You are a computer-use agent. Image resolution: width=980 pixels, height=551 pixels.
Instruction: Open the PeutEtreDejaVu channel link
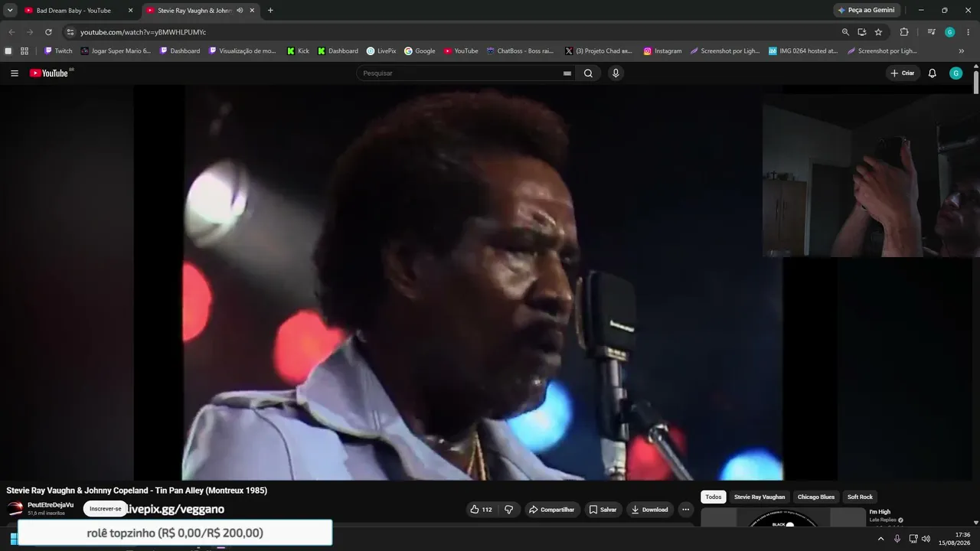51,505
